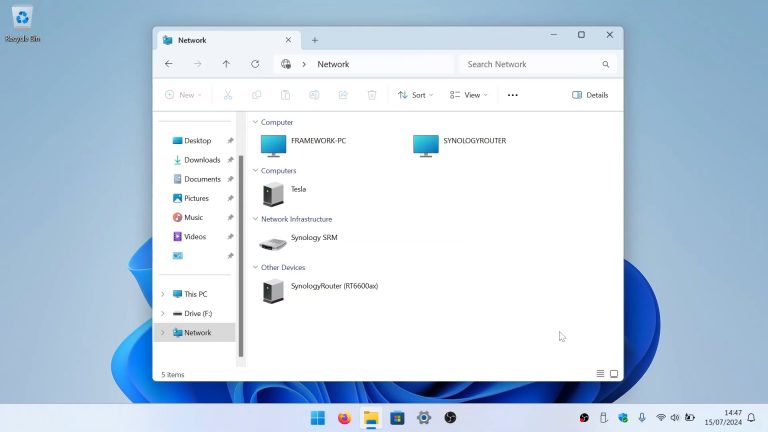Open Recycle Bin on desktop

23,24
